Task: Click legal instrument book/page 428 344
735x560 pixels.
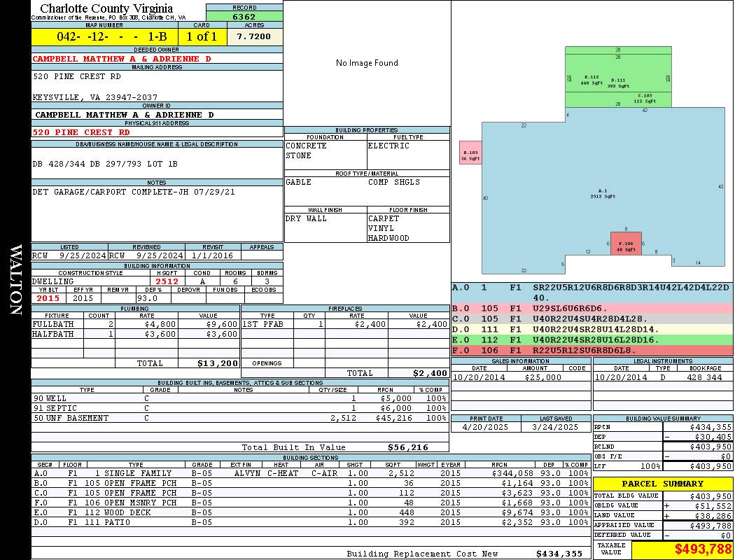Action: point(704,378)
